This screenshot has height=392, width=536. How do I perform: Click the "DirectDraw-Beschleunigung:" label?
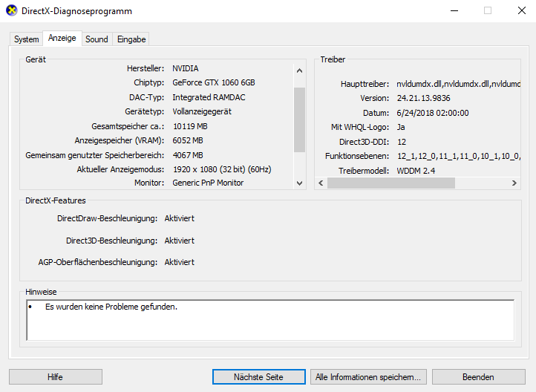(x=108, y=218)
